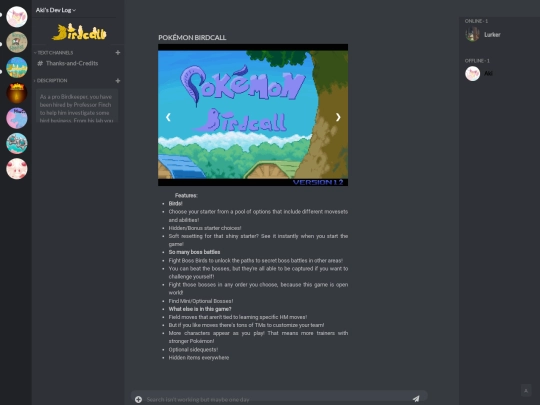Screen dimensions: 540x405
Task: Click Lurker's avatar in online list
Action: [472, 34]
